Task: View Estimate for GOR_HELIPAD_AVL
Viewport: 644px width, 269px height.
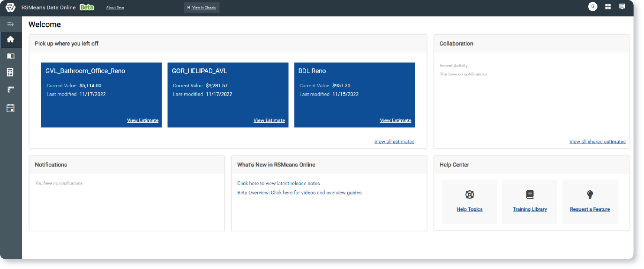Action: [x=269, y=120]
